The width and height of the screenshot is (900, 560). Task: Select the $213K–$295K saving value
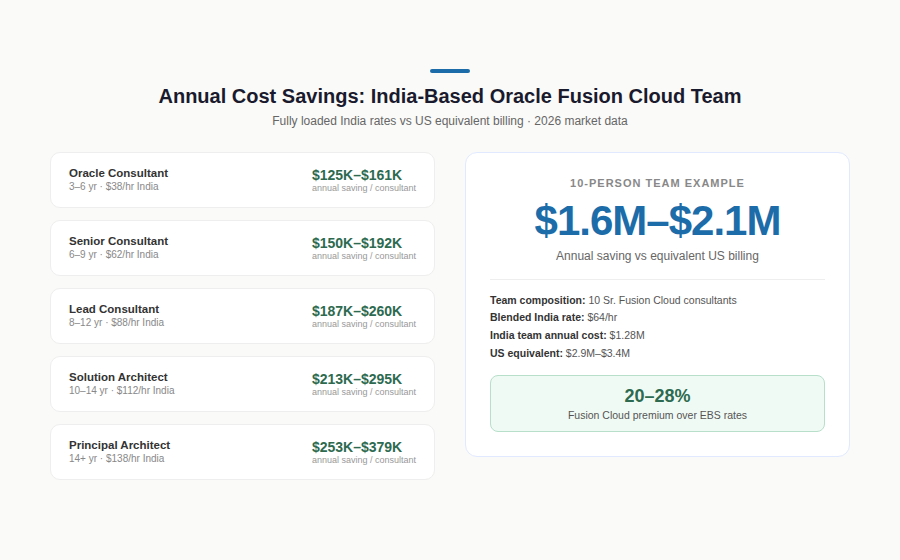point(357,379)
